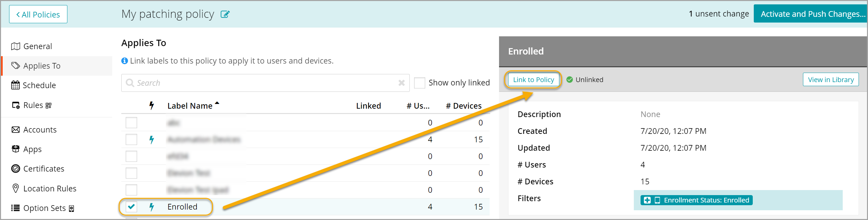Click the edit policy name pencil icon

pos(225,14)
